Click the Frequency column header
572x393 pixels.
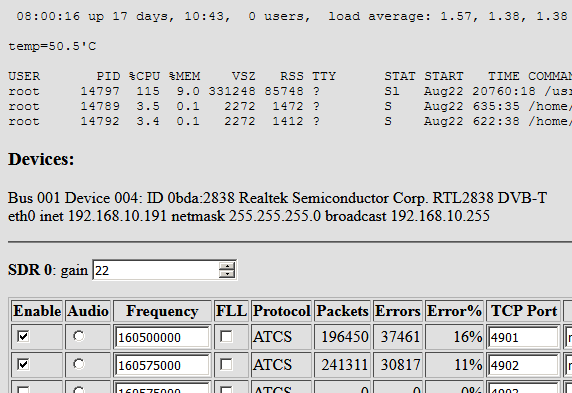pos(162,311)
